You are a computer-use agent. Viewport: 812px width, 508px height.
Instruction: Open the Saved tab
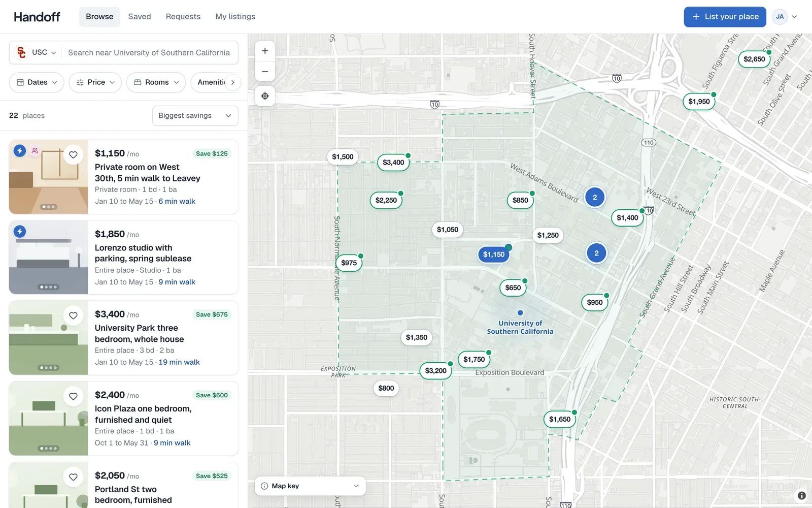click(x=140, y=17)
